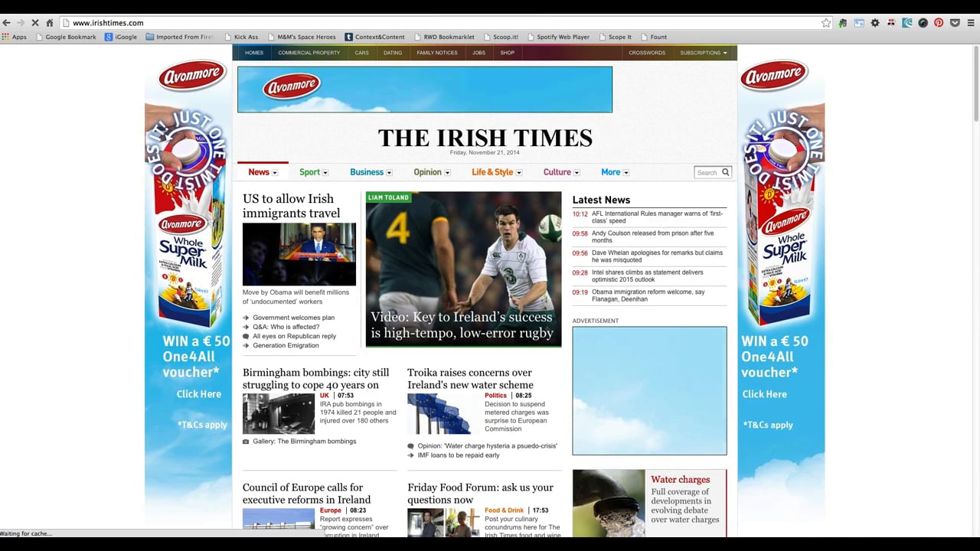980x551 pixels.
Task: Click the site Search input field
Action: [x=707, y=172]
